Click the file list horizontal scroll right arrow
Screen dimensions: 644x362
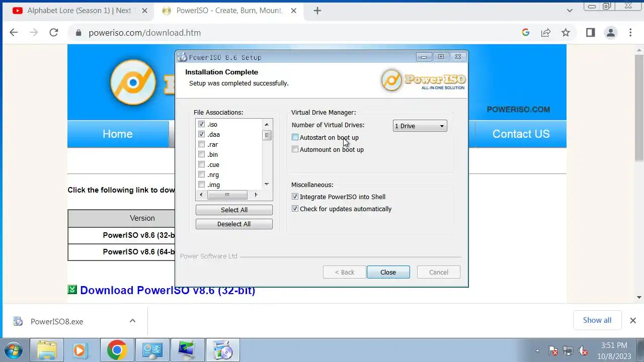(256, 195)
